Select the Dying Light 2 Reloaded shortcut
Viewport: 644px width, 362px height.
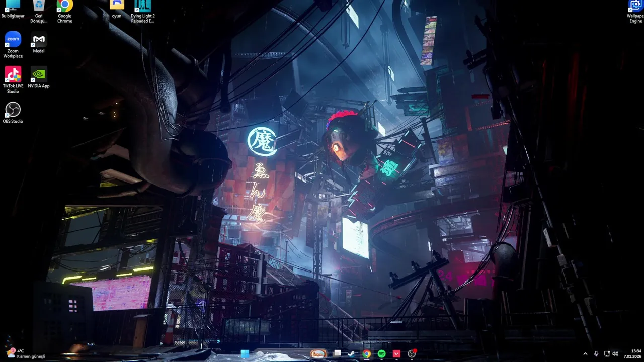pyautogui.click(x=142, y=11)
